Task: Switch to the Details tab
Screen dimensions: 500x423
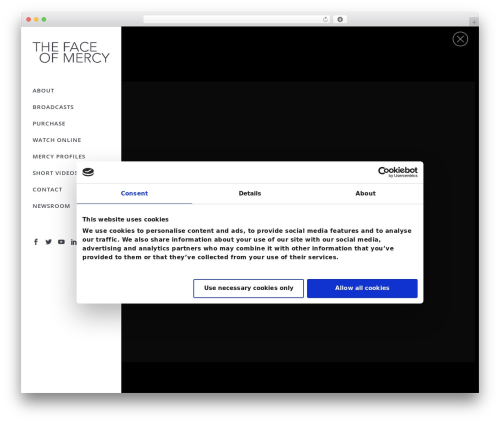Action: (250, 193)
